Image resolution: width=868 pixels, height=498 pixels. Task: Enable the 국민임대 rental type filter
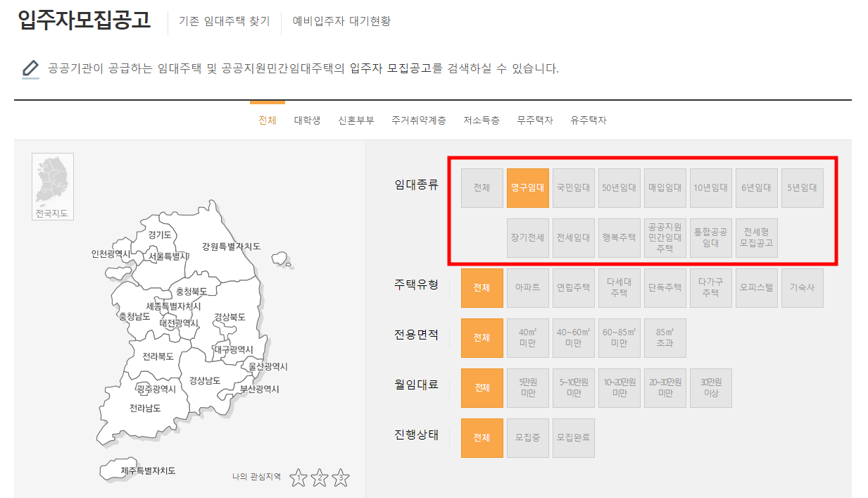pyautogui.click(x=573, y=187)
